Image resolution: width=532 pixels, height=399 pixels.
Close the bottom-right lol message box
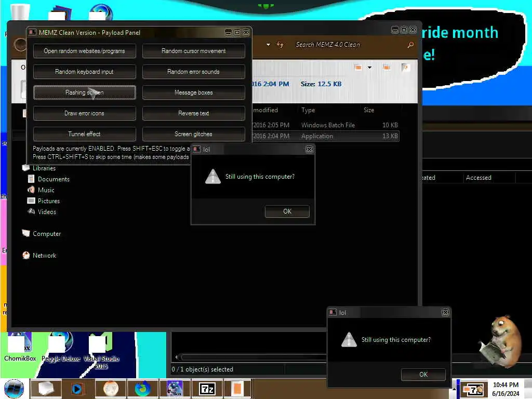coord(445,312)
